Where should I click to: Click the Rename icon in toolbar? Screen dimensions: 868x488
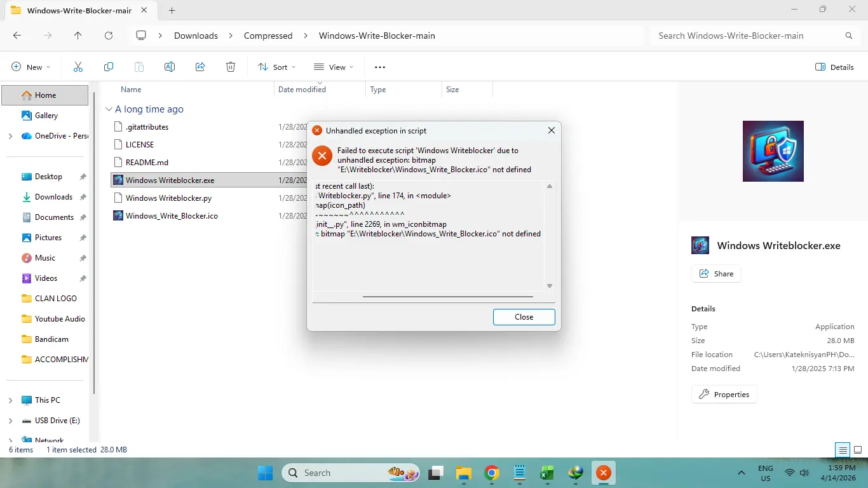pos(170,67)
